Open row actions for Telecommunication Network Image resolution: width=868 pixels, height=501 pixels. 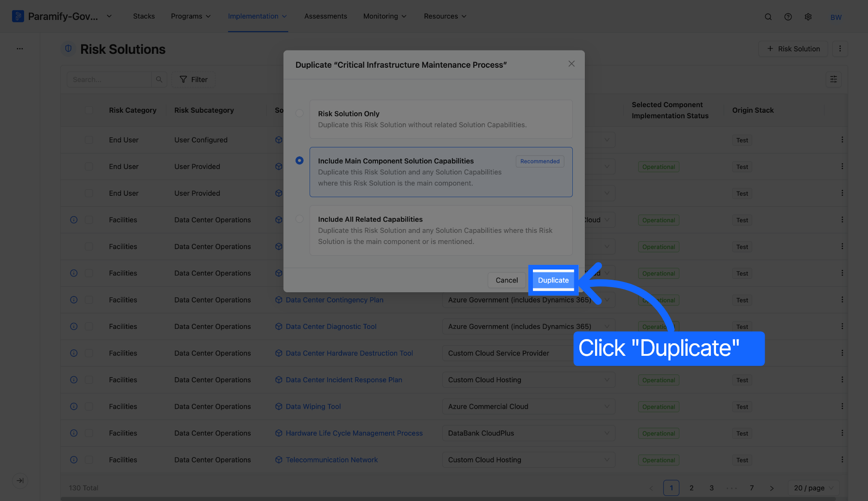click(842, 460)
